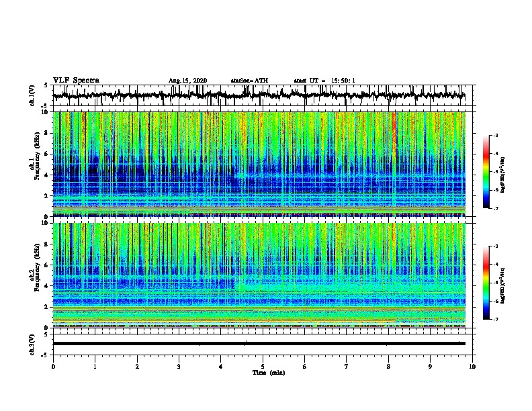The image size is (532, 411).
Task: Click inside the ch.1 spectrogram plot
Action: [259, 164]
